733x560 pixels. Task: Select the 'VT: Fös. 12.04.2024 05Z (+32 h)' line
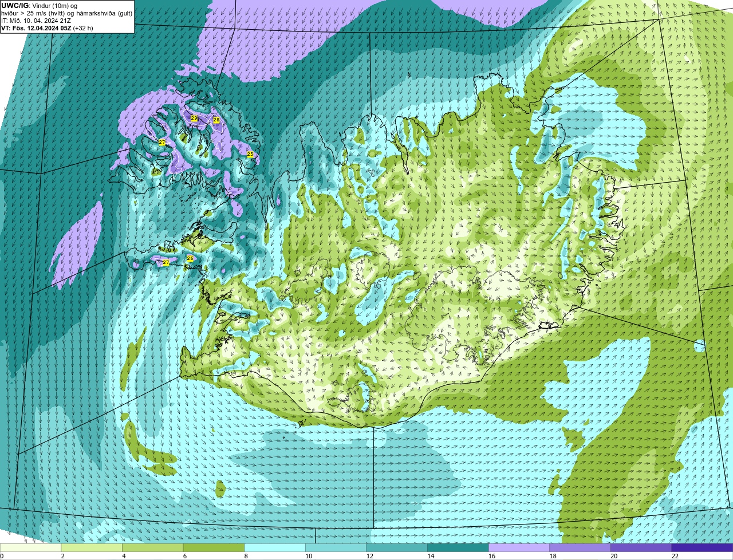tap(47, 28)
